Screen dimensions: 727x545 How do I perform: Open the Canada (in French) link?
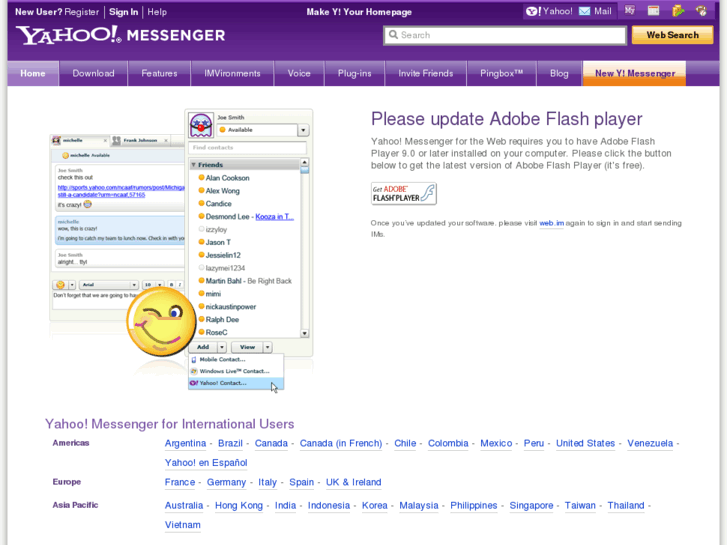(x=341, y=443)
